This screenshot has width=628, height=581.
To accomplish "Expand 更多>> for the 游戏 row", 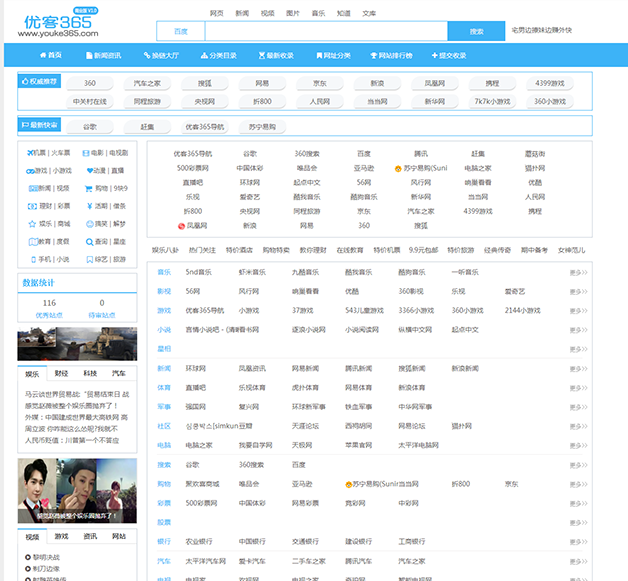I will point(578,311).
